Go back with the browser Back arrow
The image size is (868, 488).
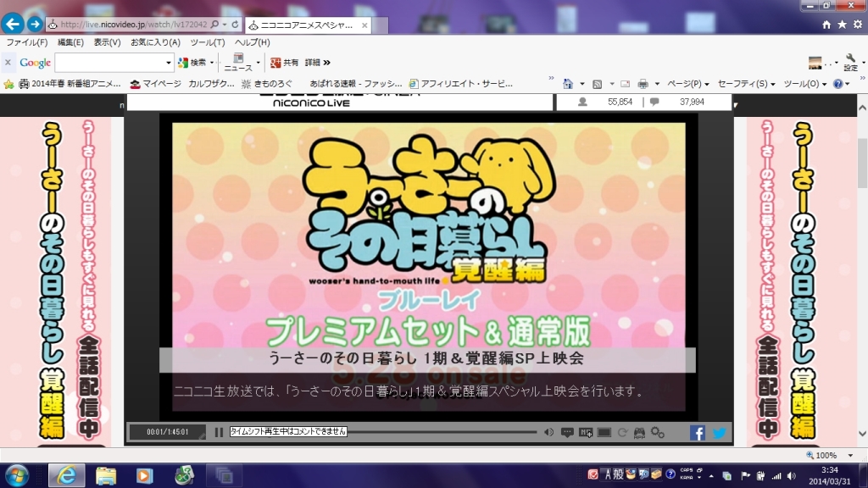tap(13, 24)
